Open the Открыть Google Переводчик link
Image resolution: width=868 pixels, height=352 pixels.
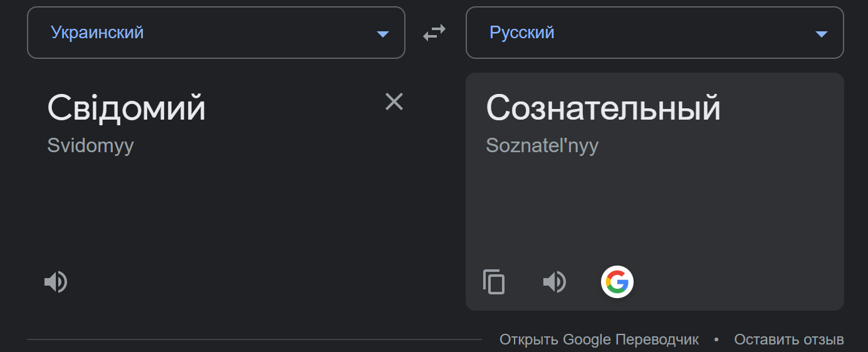(599, 339)
